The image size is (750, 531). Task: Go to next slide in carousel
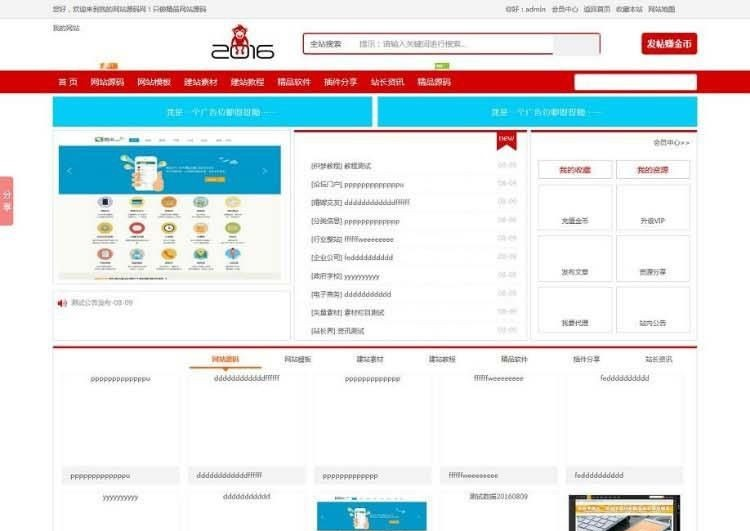click(264, 171)
